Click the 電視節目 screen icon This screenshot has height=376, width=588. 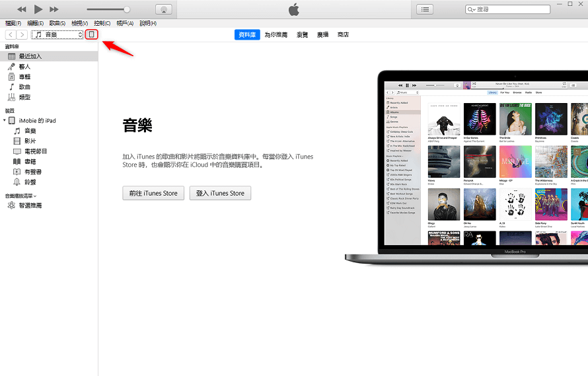(x=17, y=151)
